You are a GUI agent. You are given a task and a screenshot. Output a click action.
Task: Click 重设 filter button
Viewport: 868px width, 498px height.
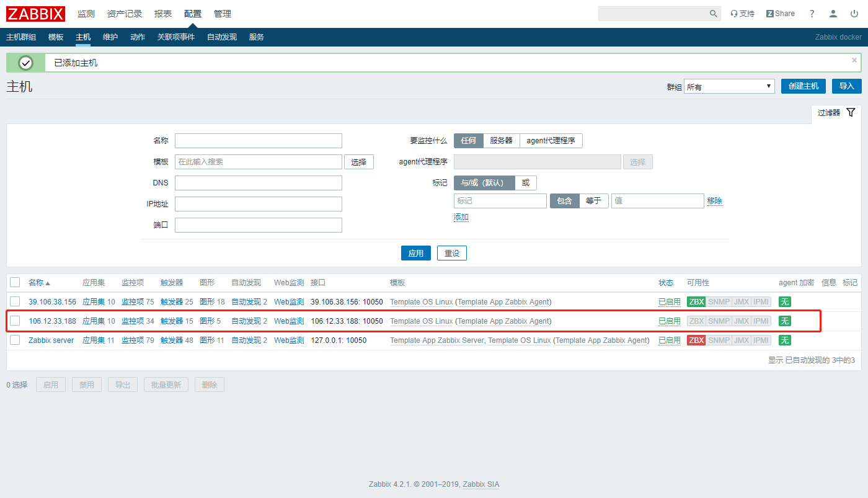[x=452, y=253]
